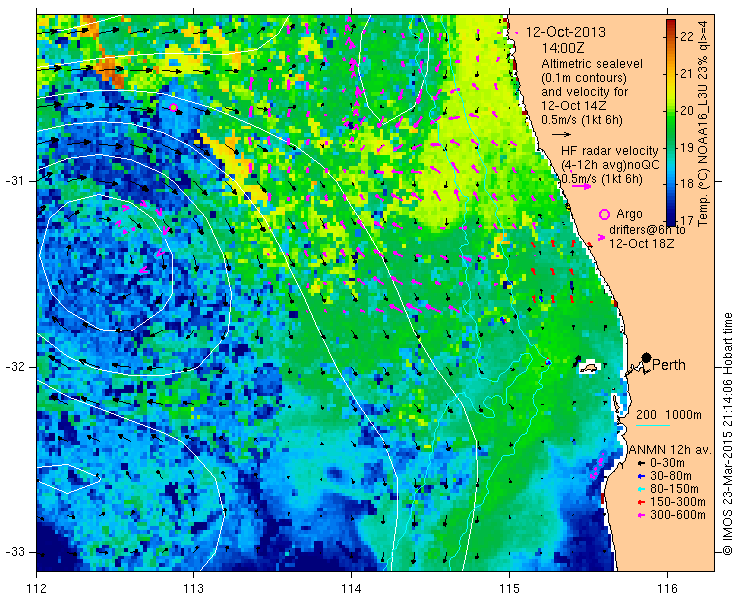Click the Rottnest Island shape west of Perth
Screen dimensions: 740x600
[x=588, y=368]
